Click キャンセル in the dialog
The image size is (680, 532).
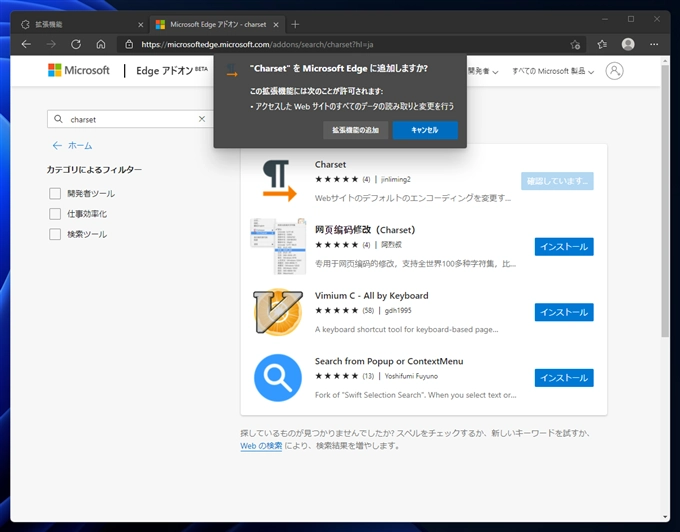click(425, 130)
